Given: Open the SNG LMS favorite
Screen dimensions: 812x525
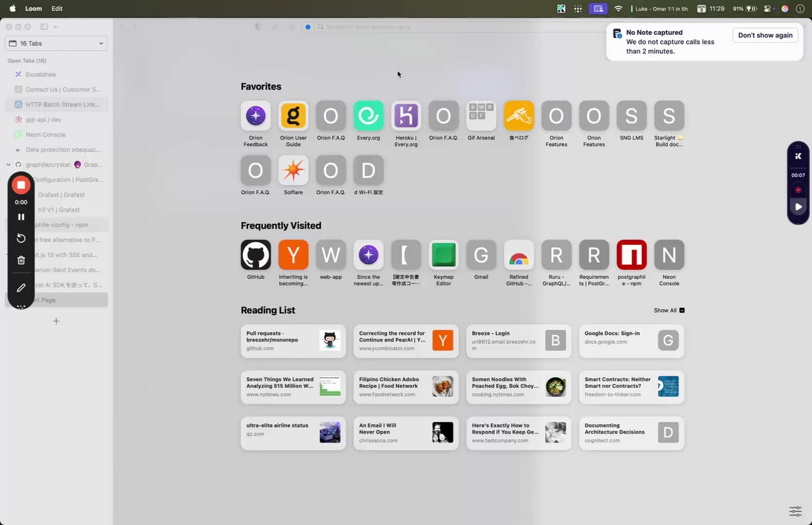Looking at the screenshot, I should (x=631, y=121).
